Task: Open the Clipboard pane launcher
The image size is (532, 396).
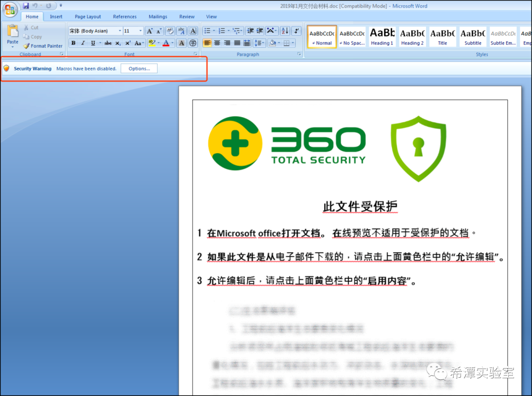Action: (62, 54)
